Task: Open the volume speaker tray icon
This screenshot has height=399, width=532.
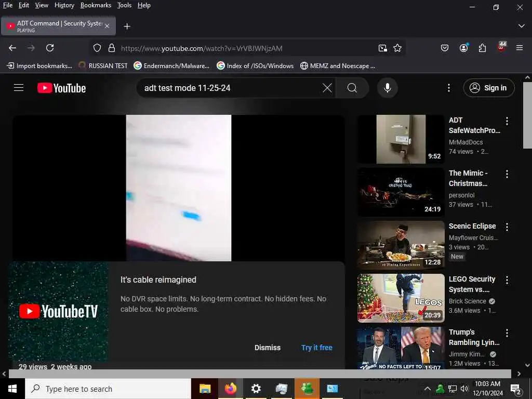Action: [464, 389]
